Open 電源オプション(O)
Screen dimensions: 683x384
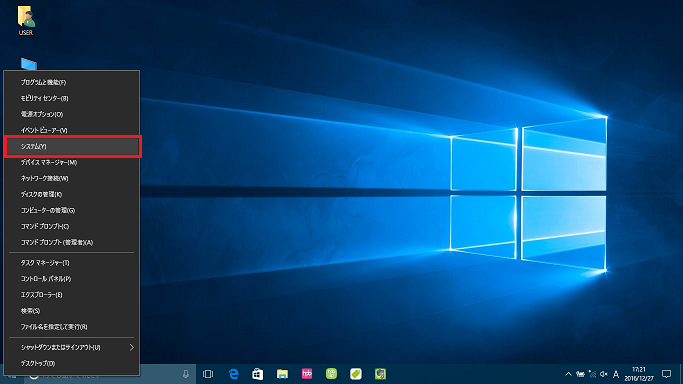click(x=72, y=115)
